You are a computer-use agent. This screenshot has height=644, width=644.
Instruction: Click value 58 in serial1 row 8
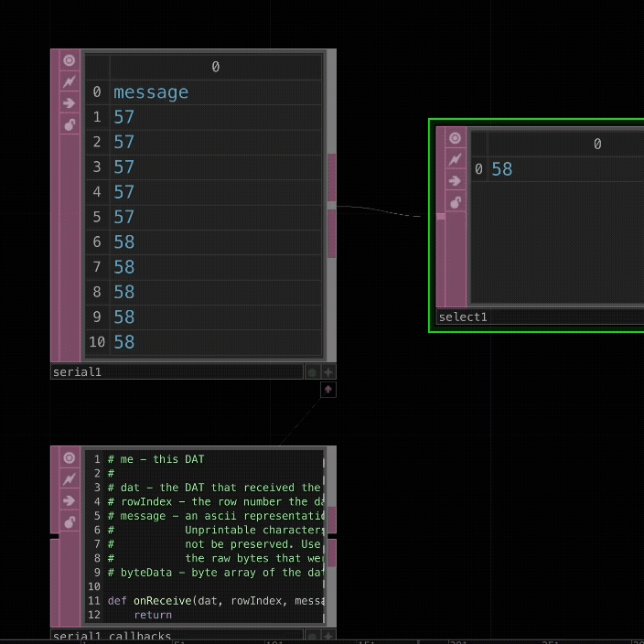[216, 293]
